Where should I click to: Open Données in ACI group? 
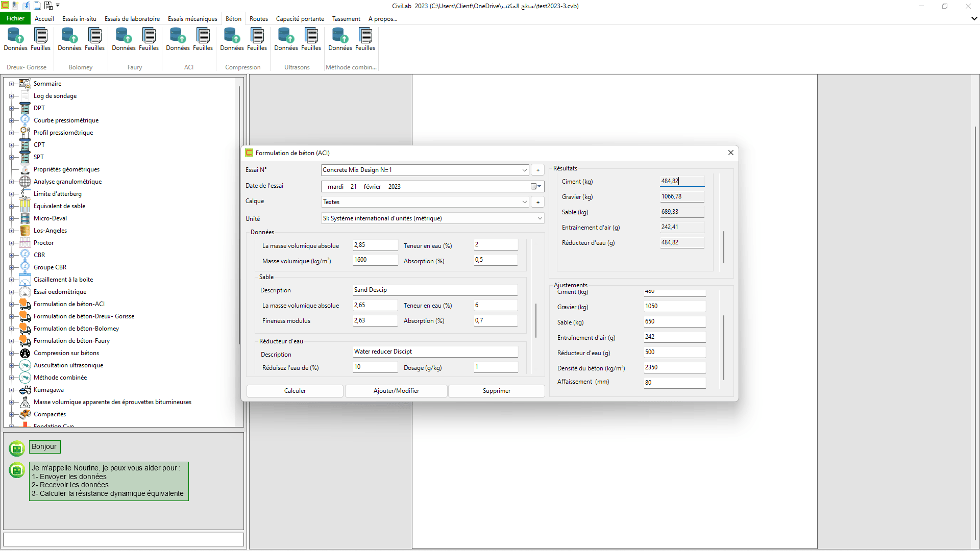coord(178,40)
